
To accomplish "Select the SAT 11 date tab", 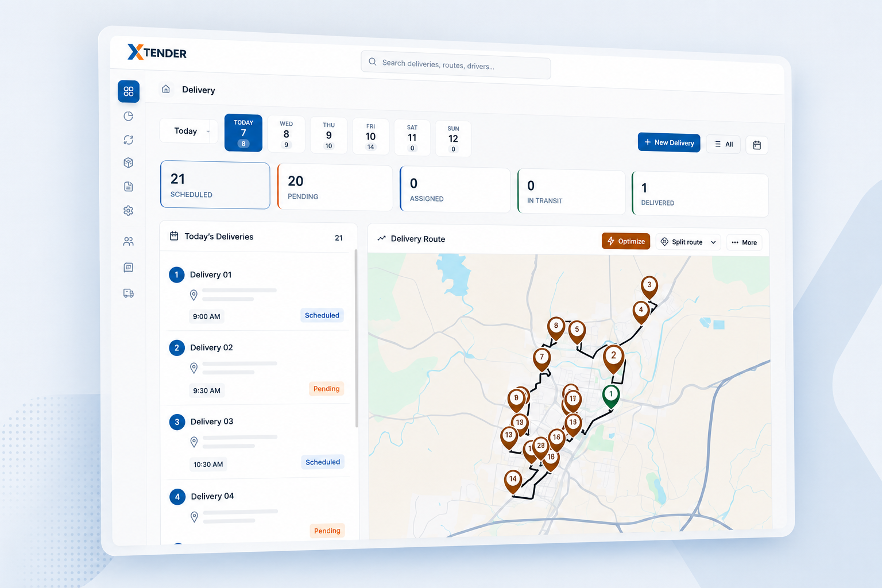I will coord(412,138).
